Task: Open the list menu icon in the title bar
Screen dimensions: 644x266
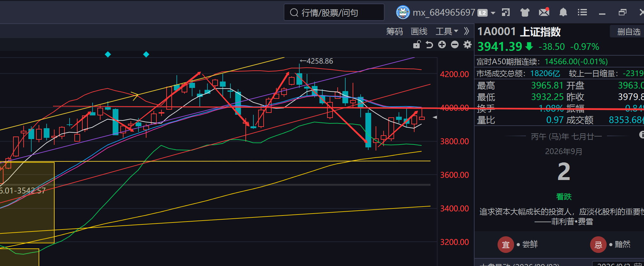Action: (x=582, y=12)
